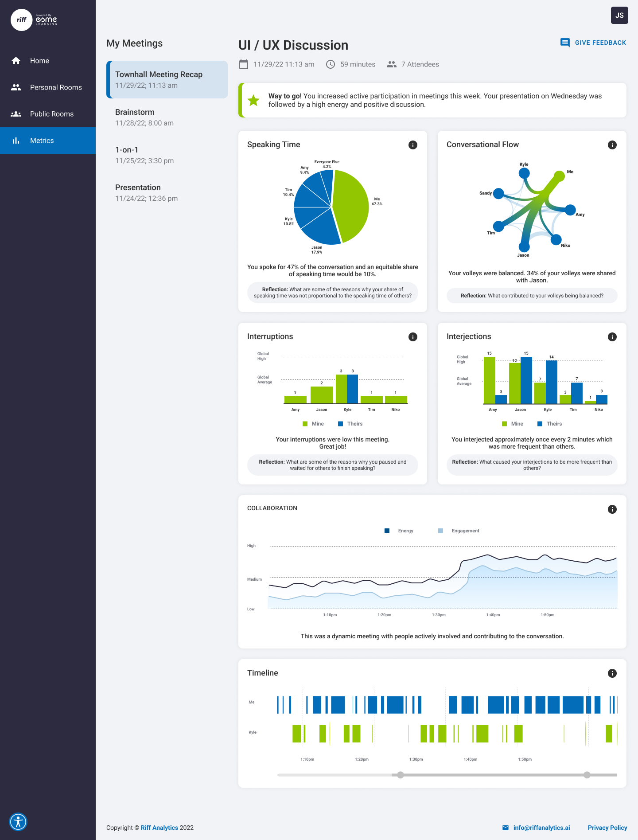Click the attendees icon beside 7 Attendees
The height and width of the screenshot is (840, 638).
pyautogui.click(x=392, y=64)
